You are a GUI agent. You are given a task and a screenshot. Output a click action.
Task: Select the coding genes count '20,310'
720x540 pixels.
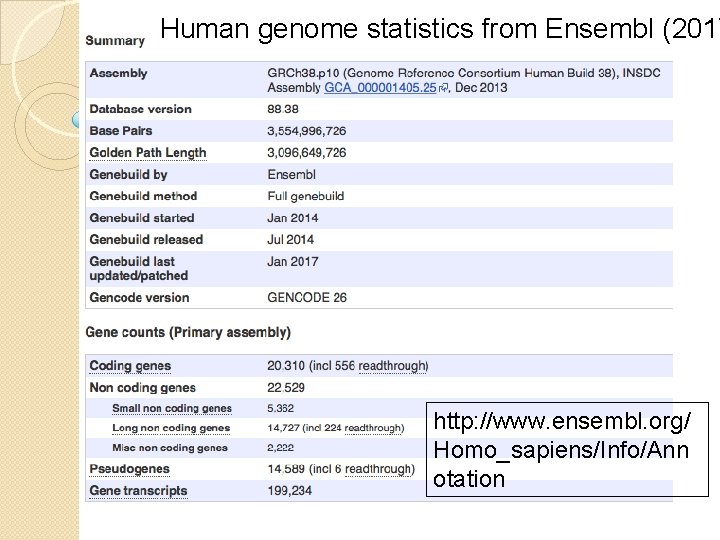[x=286, y=366]
